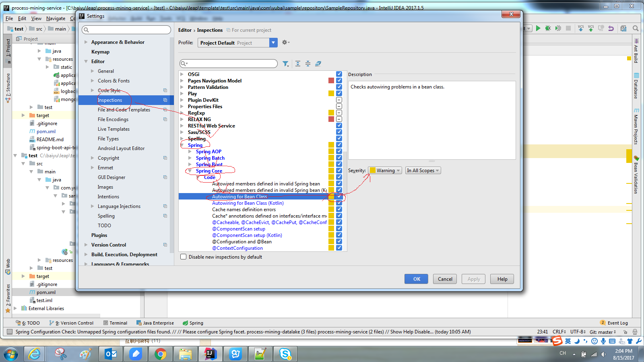Viewport: 644px width, 362px height.
Task: Open the Navigate menu
Action: [56, 18]
